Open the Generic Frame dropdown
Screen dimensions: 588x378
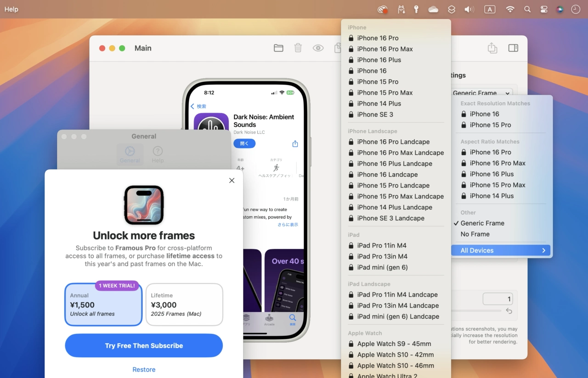coord(481,93)
